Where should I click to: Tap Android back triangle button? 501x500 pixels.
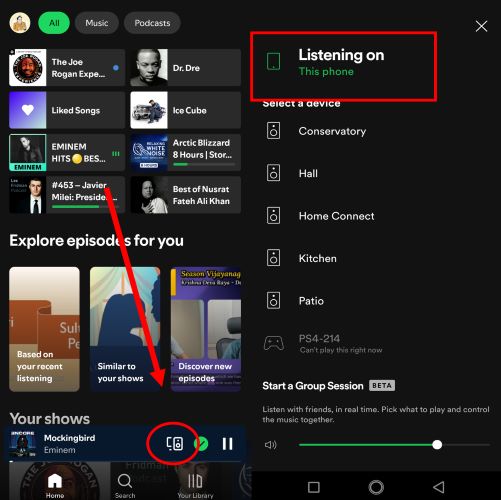[x=439, y=487]
